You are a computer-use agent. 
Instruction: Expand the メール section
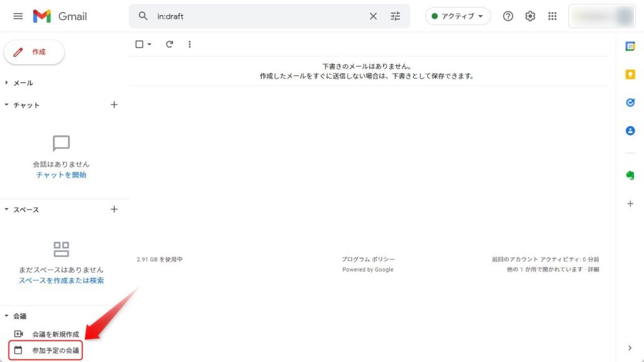6,82
